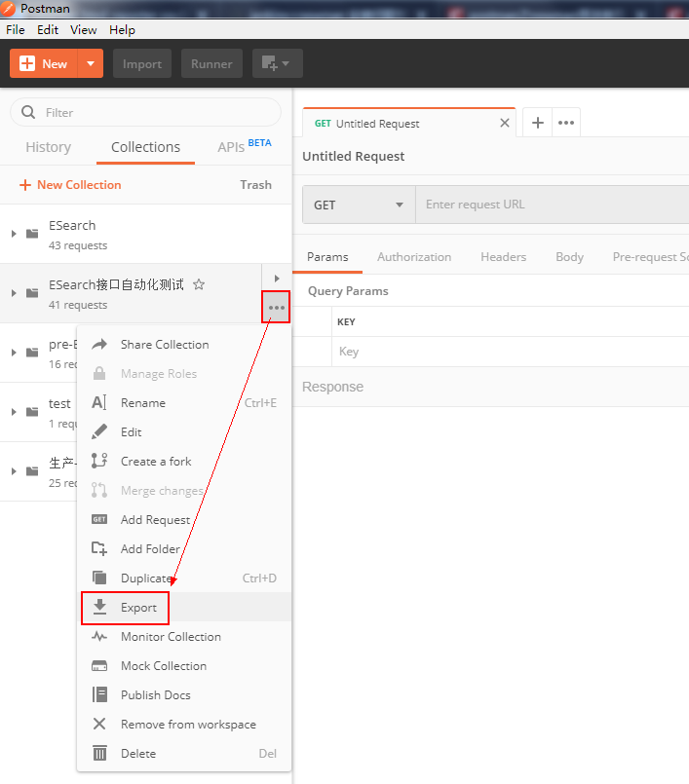This screenshot has height=784, width=689.
Task: Click the three-dot options for ESearch接口自动化测试
Action: click(x=276, y=308)
